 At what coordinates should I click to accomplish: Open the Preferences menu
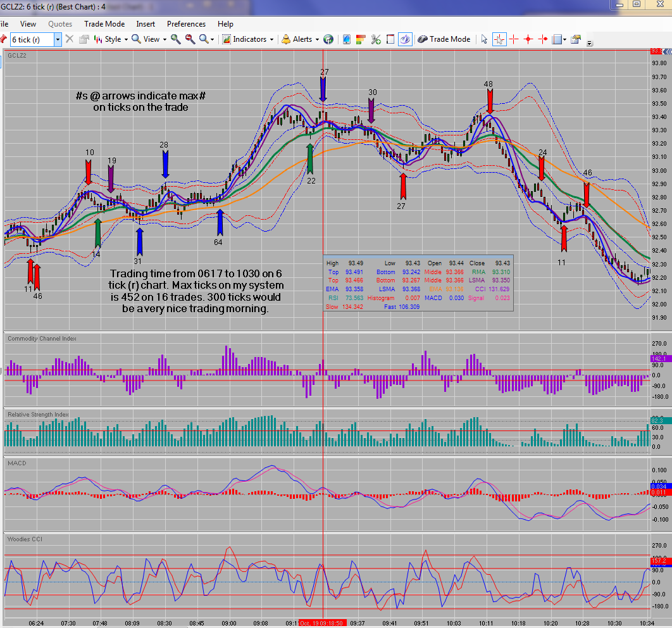[x=186, y=24]
